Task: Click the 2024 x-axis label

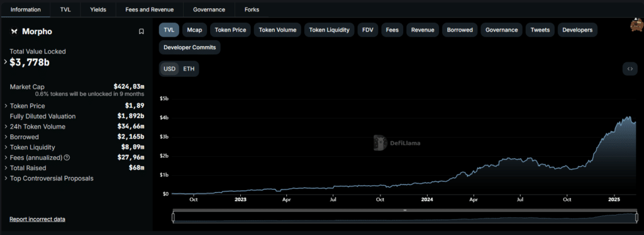Action: click(427, 199)
